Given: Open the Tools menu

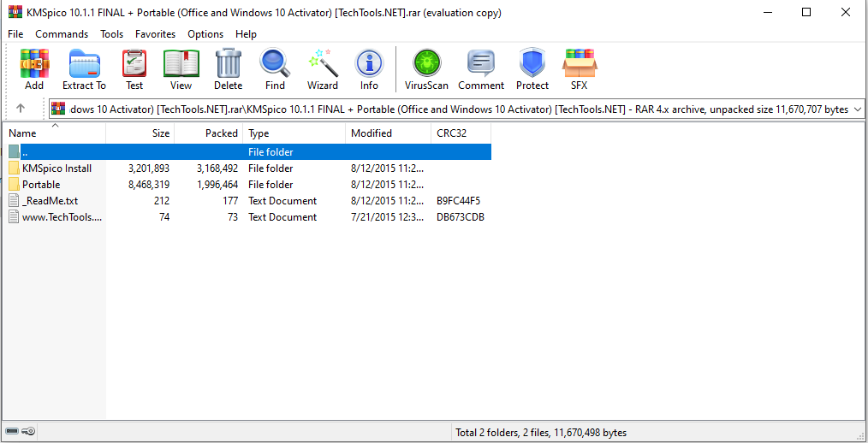Looking at the screenshot, I should [x=112, y=34].
